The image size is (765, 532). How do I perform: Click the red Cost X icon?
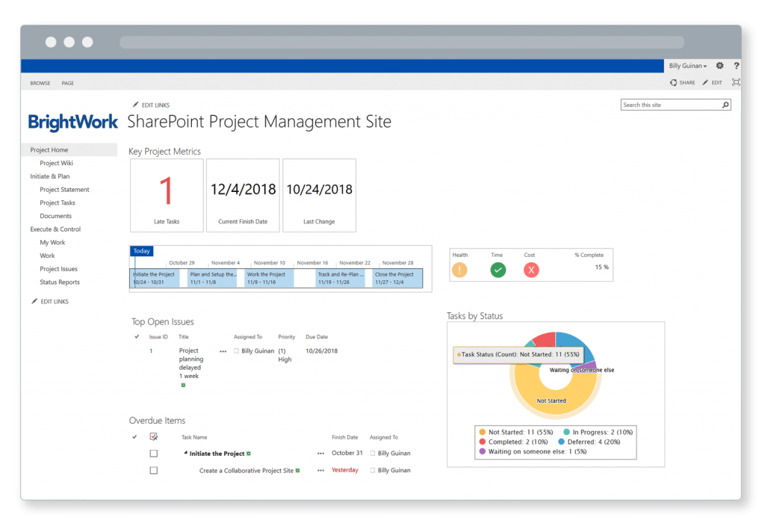point(531,270)
